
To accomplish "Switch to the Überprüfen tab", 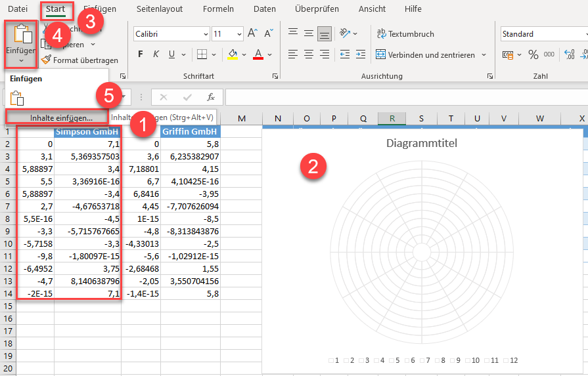I will (317, 9).
